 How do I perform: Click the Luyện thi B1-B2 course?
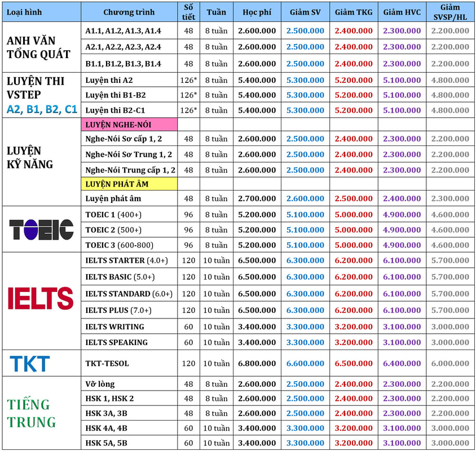116,95
